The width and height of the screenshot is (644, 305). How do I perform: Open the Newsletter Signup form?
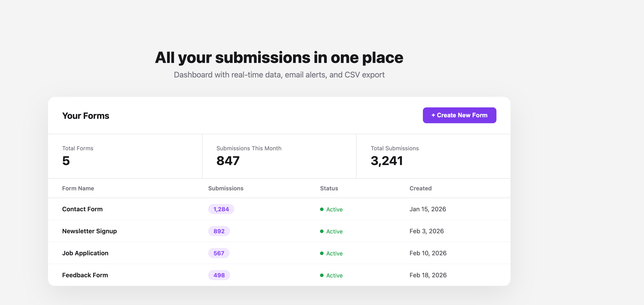pos(89,231)
